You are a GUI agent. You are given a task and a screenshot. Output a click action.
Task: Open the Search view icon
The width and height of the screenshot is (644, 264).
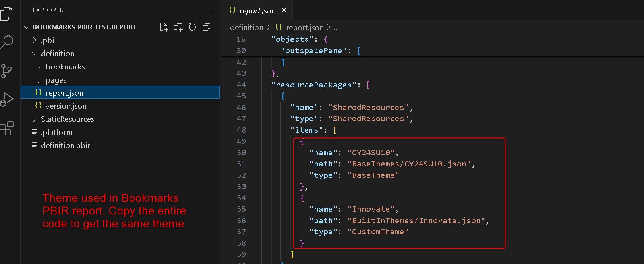pos(7,42)
